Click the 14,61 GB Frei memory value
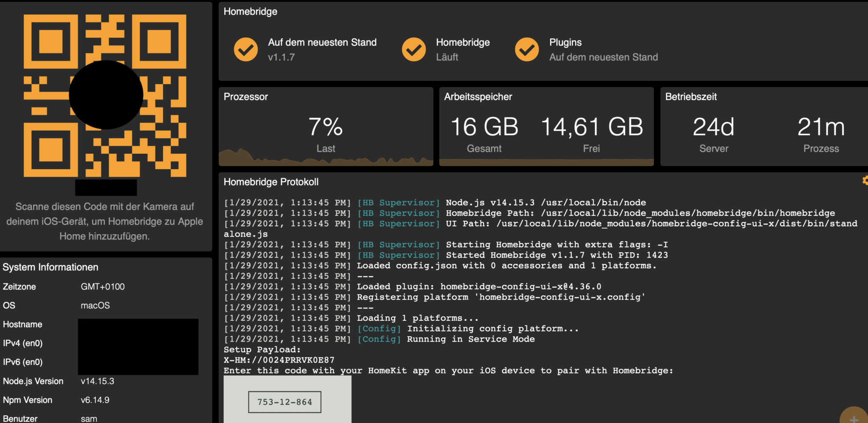The height and width of the screenshot is (423, 868). [x=592, y=127]
